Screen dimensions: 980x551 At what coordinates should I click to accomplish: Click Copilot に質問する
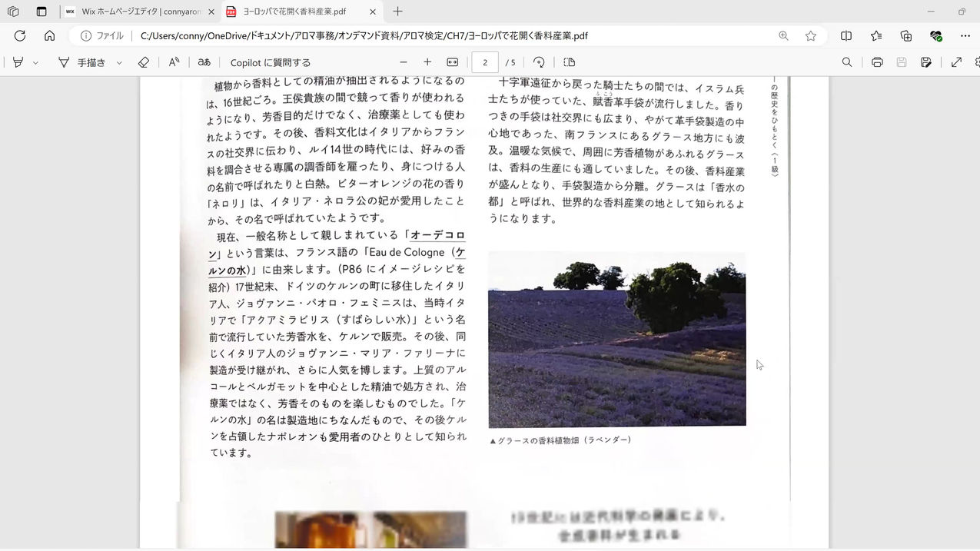click(271, 62)
